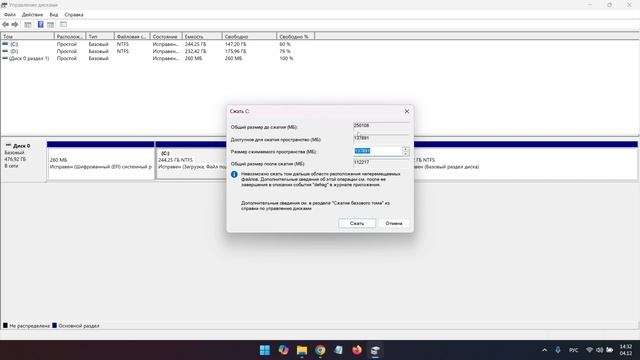This screenshot has height=360, width=640.
Task: Increase shrink size with up spinner
Action: coord(406,149)
